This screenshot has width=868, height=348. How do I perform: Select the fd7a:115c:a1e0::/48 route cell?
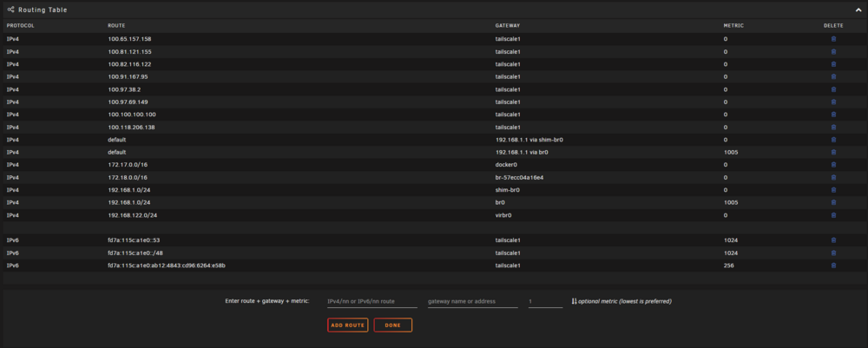coord(135,253)
